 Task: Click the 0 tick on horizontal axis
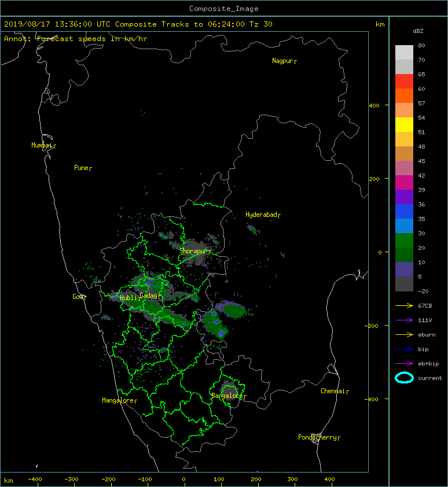tap(183, 479)
